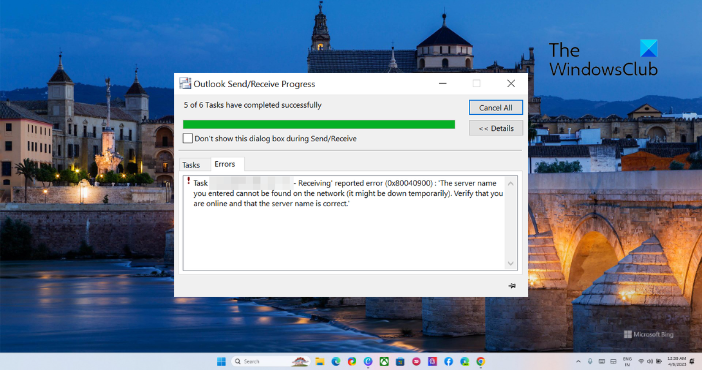Click the Outlook Send/Receive title icon
Image resolution: width=702 pixels, height=370 pixels.
tap(185, 83)
